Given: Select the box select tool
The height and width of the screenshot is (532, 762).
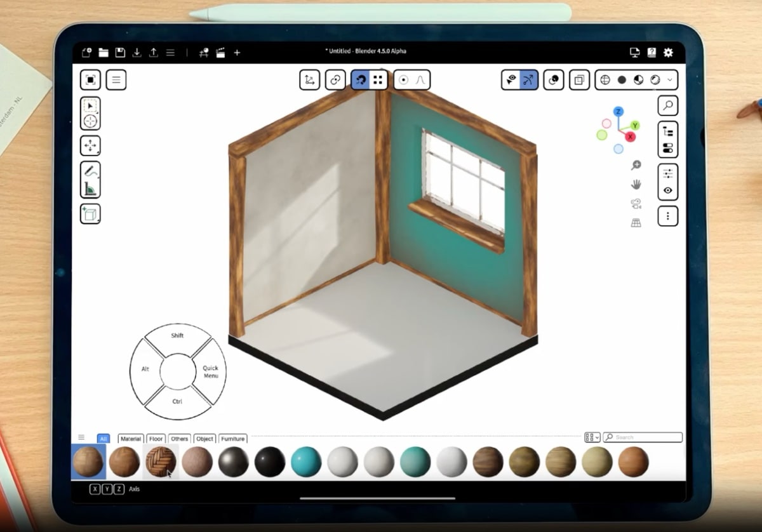Looking at the screenshot, I should coord(90,105).
